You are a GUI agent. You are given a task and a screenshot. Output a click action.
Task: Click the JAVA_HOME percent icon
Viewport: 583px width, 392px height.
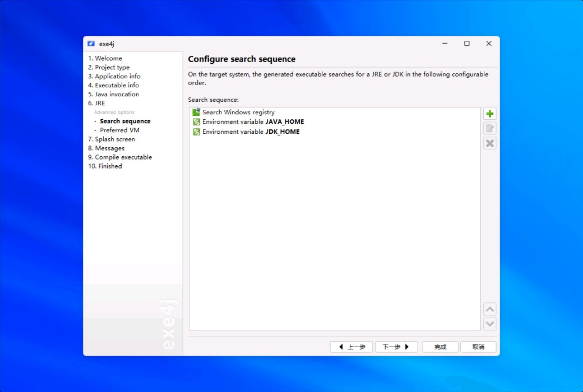(x=196, y=122)
